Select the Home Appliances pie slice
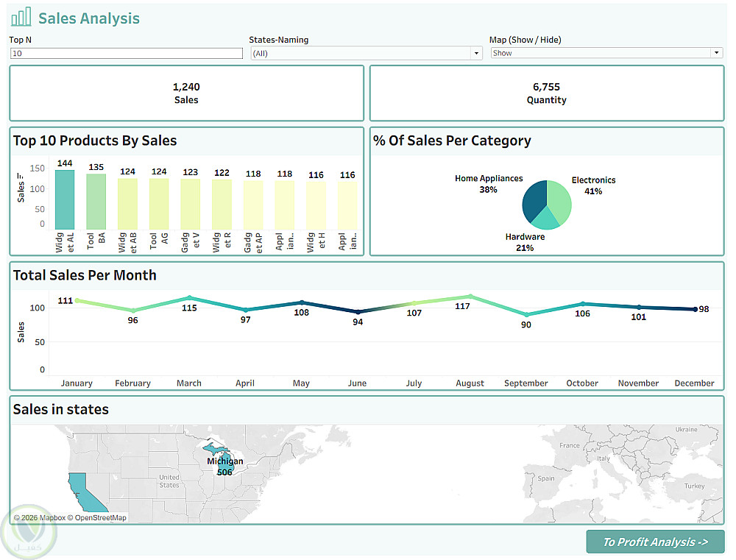The height and width of the screenshot is (560, 736). pos(534,199)
